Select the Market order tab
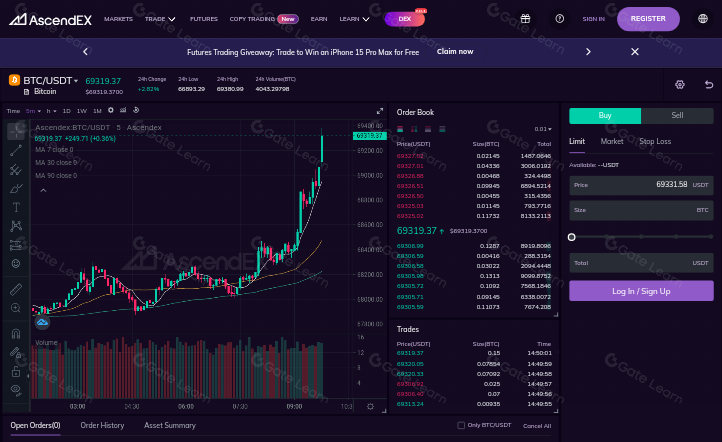722x442 pixels. 611,142
